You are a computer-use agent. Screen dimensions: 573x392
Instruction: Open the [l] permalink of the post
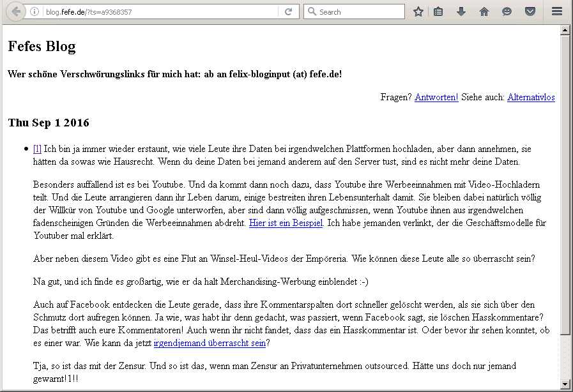click(37, 149)
